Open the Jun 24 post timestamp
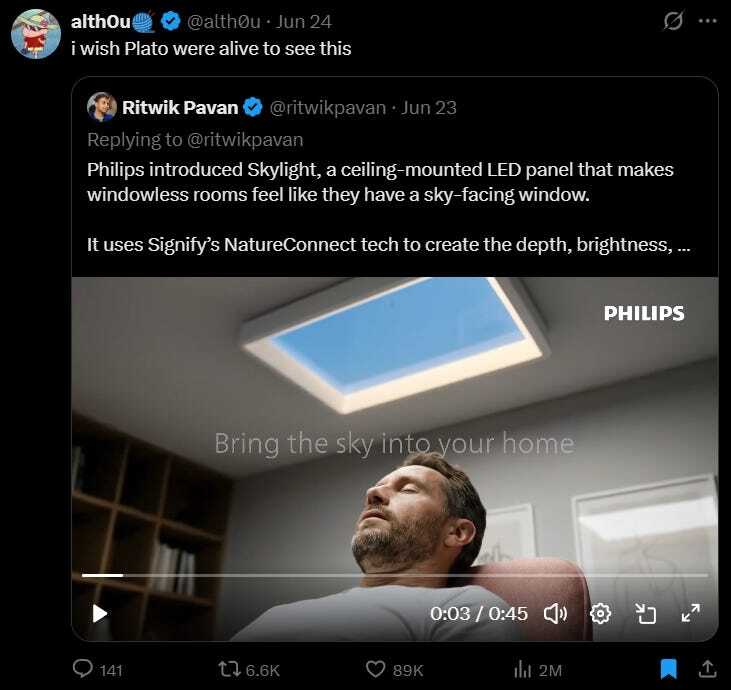The width and height of the screenshot is (731, 690). [x=303, y=21]
